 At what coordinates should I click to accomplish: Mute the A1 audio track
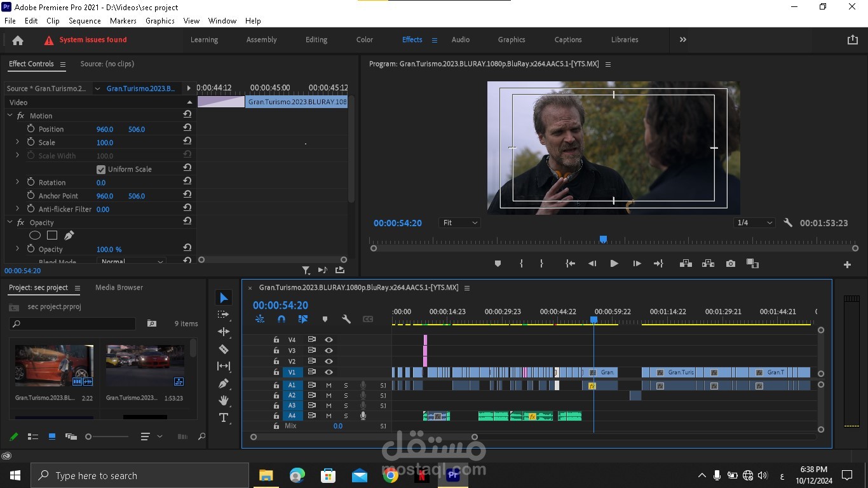(x=329, y=385)
